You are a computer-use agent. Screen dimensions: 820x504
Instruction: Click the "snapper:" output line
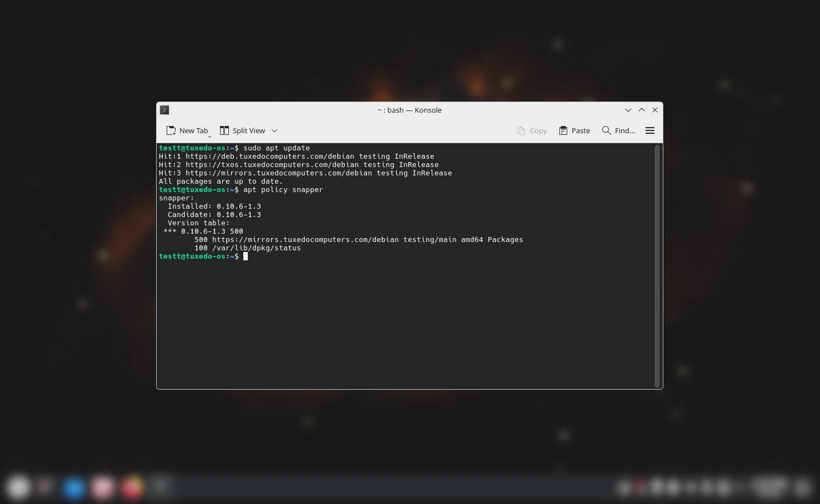pos(177,198)
